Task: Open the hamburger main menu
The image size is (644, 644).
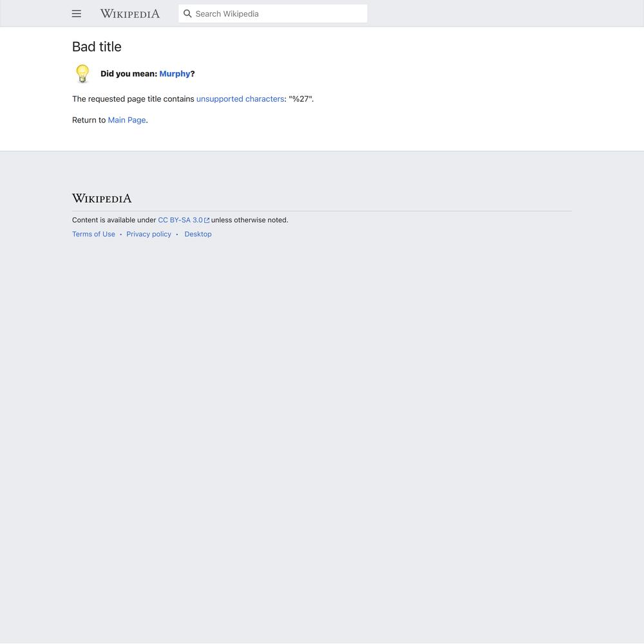Action: [77, 14]
